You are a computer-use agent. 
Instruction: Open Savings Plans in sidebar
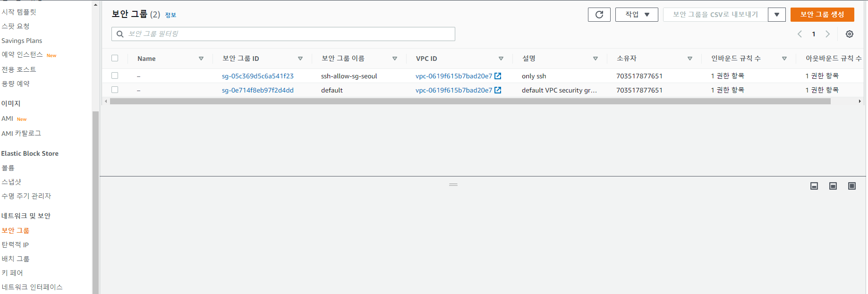tap(22, 41)
